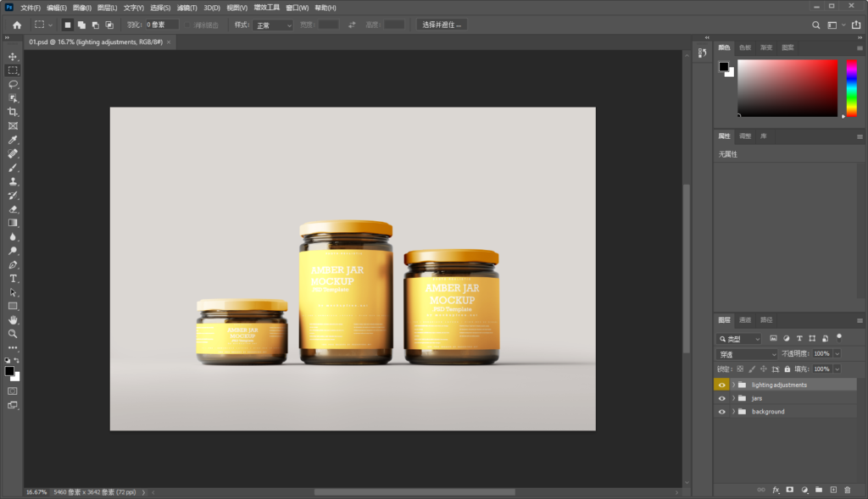Screen dimensions: 868x499
Task: Open the selection style dropdown
Action: point(272,25)
